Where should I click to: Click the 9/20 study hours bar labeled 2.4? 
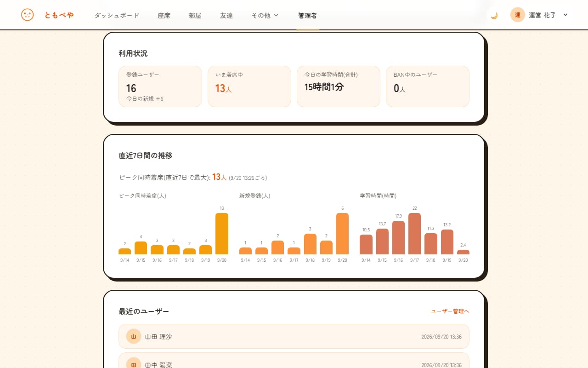(463, 252)
